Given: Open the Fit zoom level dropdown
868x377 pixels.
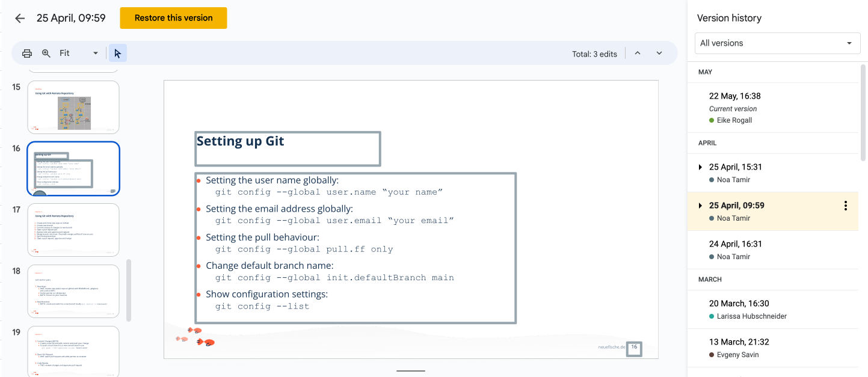Looking at the screenshot, I should pos(79,54).
